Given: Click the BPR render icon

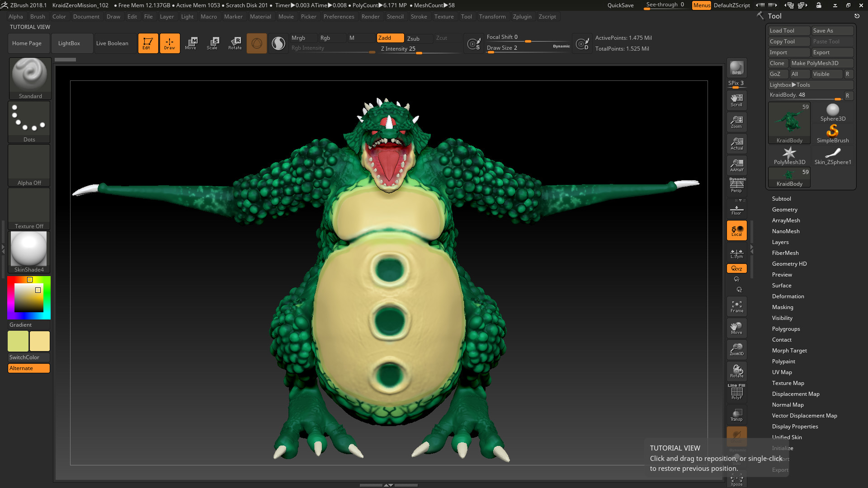Looking at the screenshot, I should click(x=736, y=68).
